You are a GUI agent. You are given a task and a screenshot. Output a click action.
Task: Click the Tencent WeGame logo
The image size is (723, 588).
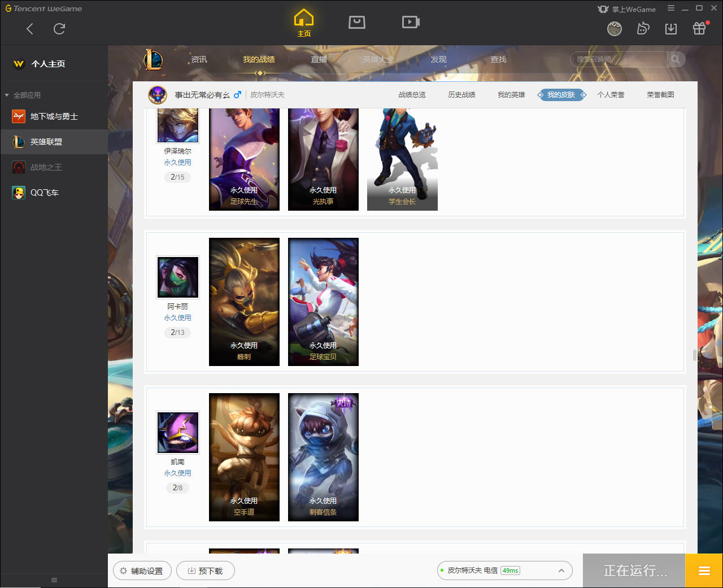point(43,8)
